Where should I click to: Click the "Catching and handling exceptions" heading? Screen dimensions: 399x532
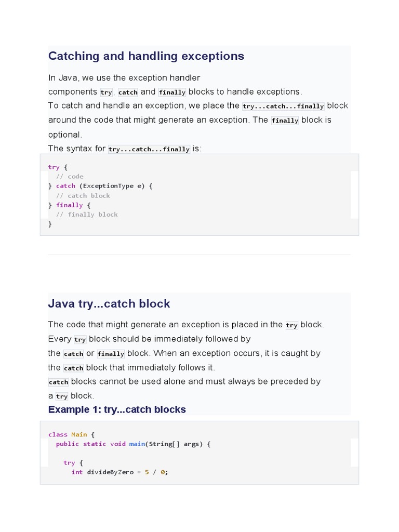click(x=146, y=56)
